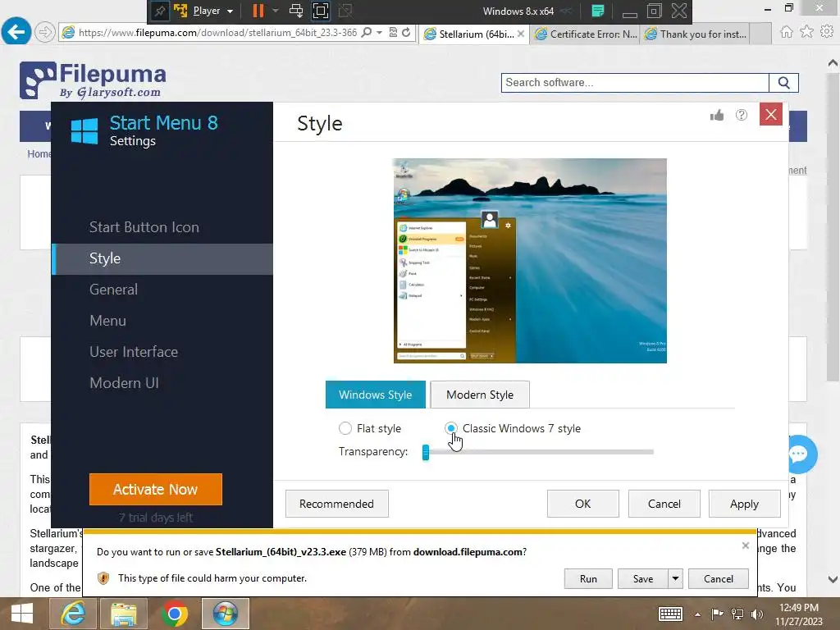Select the Flat style radio button
This screenshot has width=840, height=630.
345,428
